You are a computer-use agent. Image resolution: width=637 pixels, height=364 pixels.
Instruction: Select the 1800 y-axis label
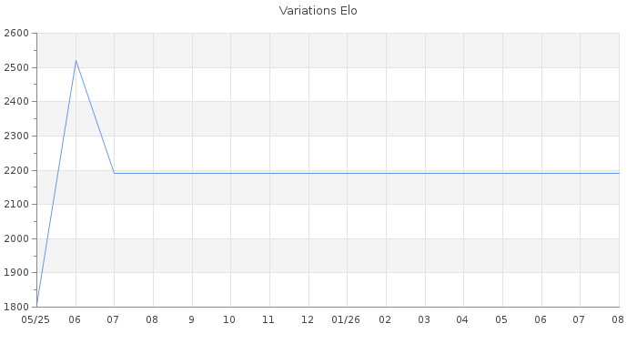point(16,307)
